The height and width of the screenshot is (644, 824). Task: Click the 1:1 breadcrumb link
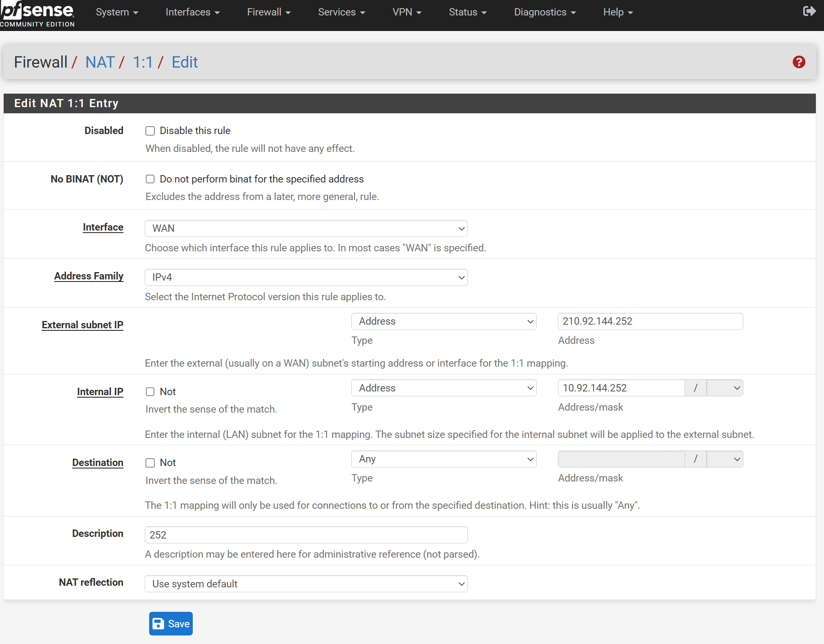coord(143,62)
